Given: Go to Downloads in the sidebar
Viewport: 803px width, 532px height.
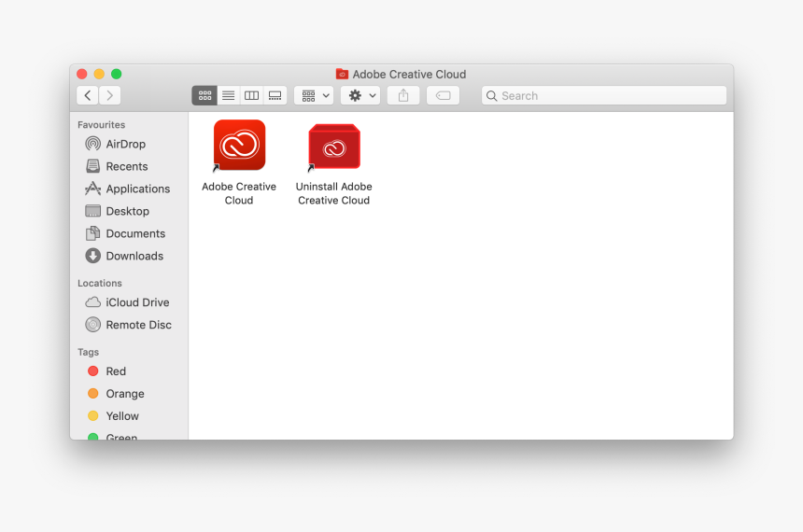Looking at the screenshot, I should [134, 256].
